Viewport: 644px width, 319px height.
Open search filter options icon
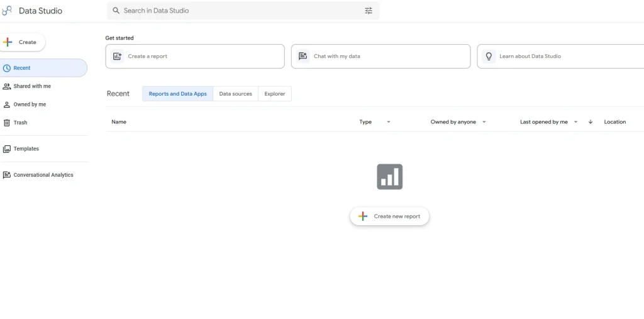coord(369,11)
